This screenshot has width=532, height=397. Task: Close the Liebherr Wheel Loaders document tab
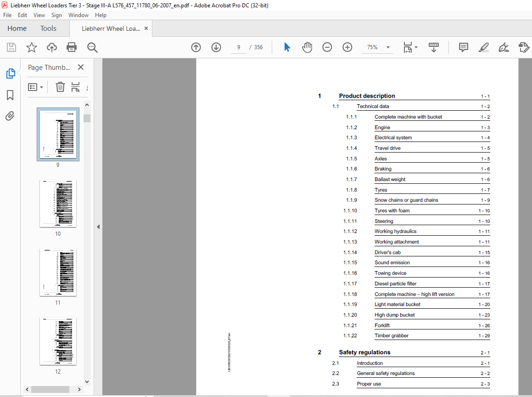(x=146, y=28)
